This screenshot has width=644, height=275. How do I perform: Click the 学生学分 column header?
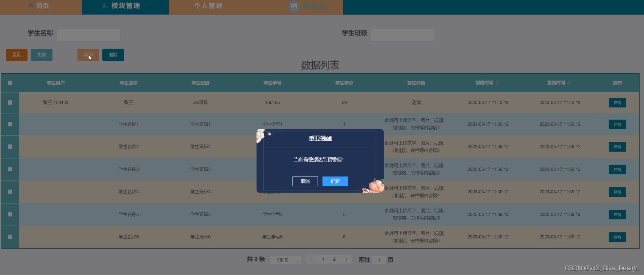344,83
